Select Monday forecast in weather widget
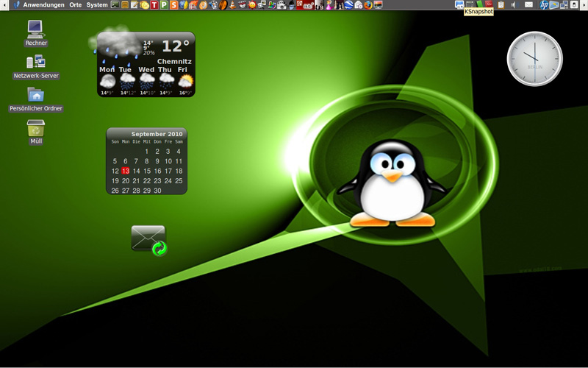588x368 pixels. (107, 81)
